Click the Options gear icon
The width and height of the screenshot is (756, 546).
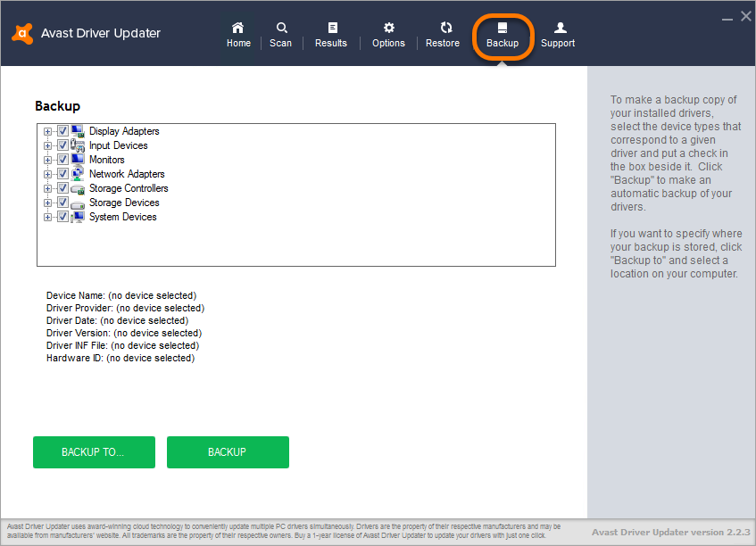point(388,29)
